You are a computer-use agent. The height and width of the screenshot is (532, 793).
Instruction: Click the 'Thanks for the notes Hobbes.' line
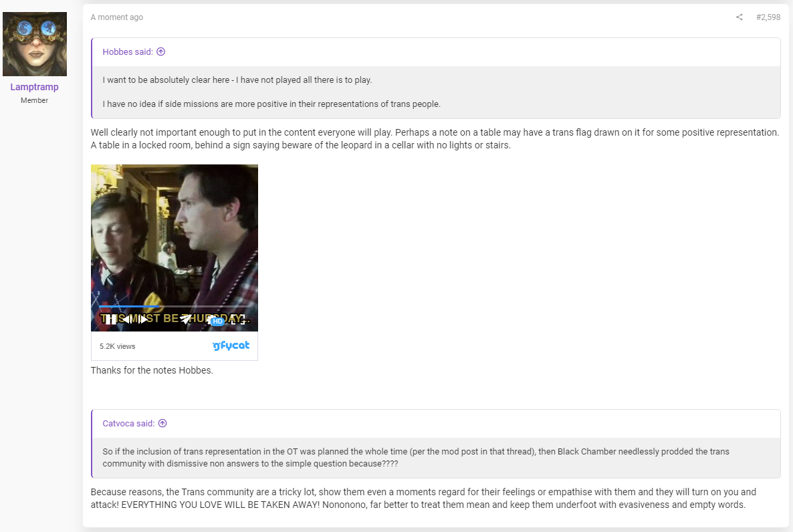[152, 370]
